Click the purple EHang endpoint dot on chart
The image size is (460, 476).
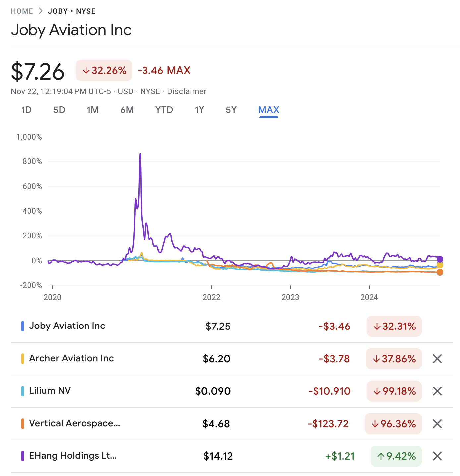pos(440,259)
